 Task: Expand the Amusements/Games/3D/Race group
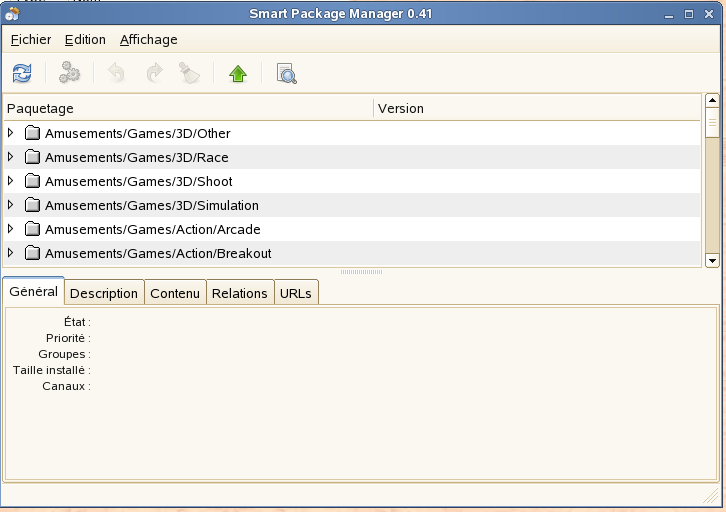[x=11, y=157]
